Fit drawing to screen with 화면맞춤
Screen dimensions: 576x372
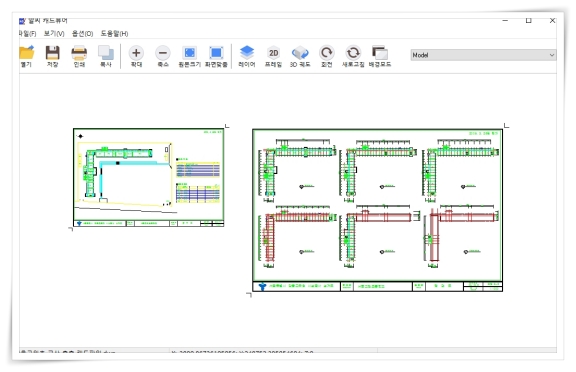tap(216, 56)
